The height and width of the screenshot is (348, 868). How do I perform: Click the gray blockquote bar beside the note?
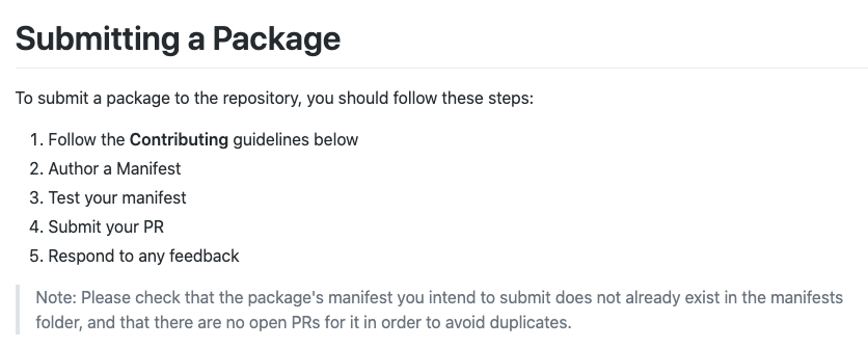pos(18,309)
